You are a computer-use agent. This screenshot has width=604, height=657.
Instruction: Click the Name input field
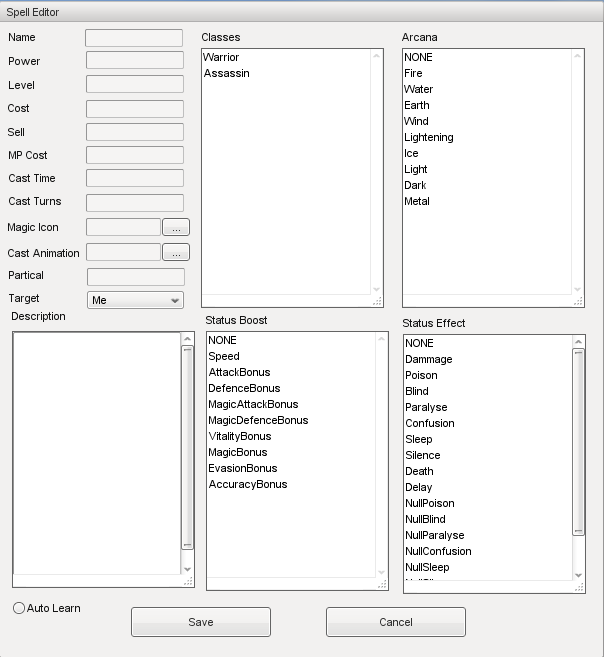(134, 38)
